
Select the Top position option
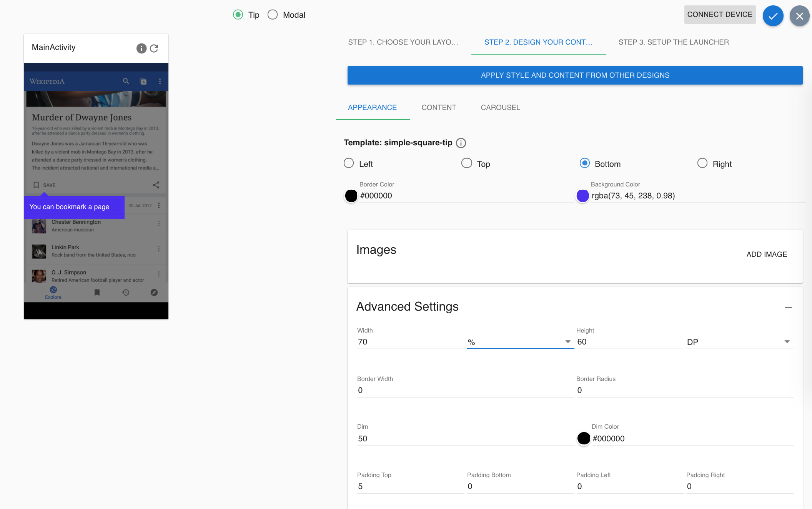[466, 163]
